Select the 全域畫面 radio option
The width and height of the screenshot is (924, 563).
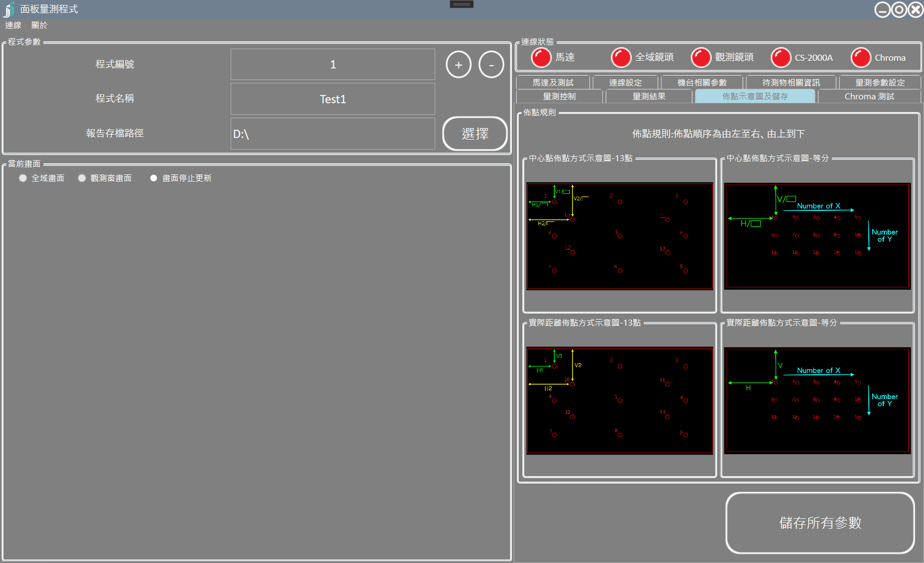[x=23, y=178]
